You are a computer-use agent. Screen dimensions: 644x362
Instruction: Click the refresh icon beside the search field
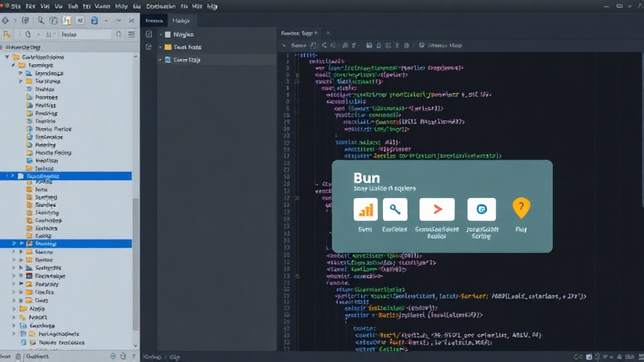119,35
